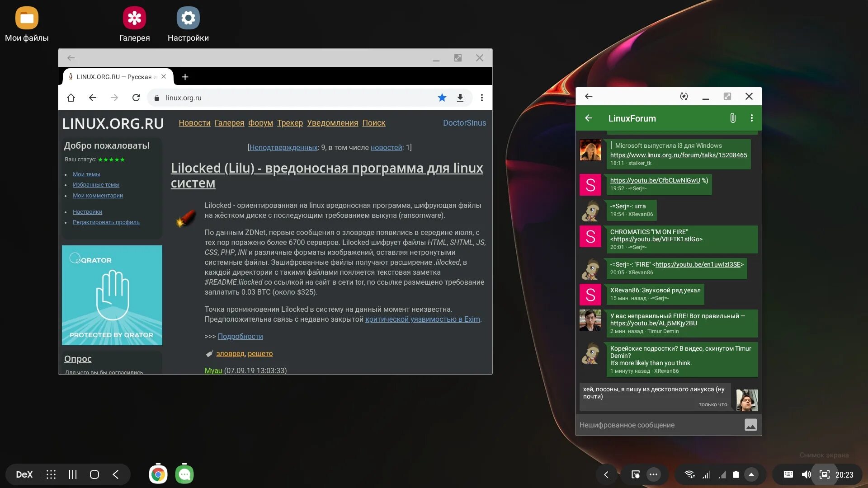This screenshot has width=868, height=488.
Task: Click the Нешифрованное сообщение message field
Action: tap(660, 425)
